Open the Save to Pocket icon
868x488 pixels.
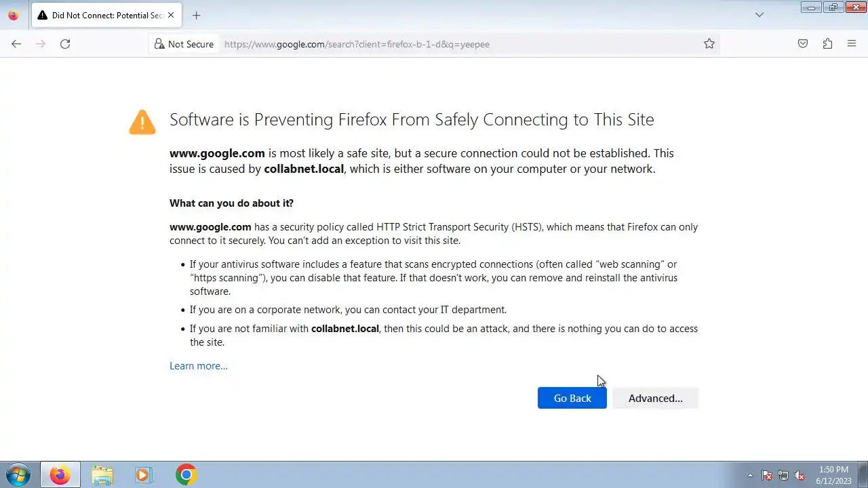pyautogui.click(x=803, y=44)
